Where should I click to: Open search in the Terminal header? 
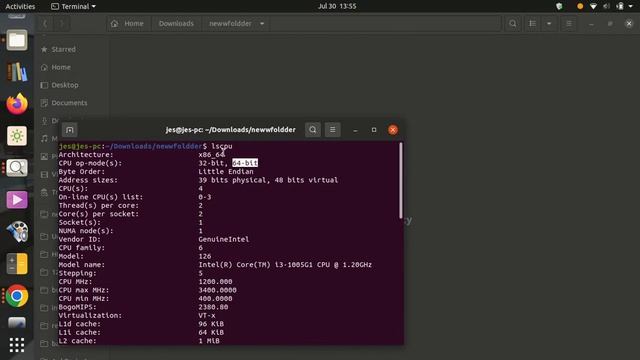(313, 130)
